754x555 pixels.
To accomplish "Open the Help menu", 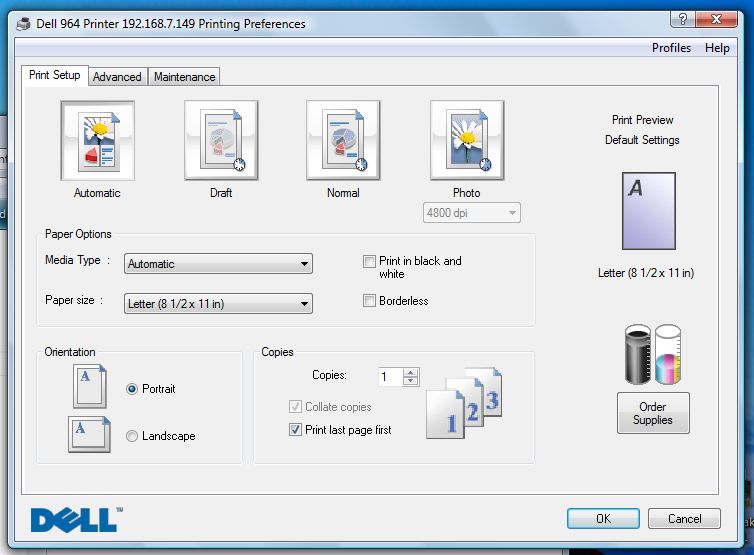I will [x=717, y=48].
